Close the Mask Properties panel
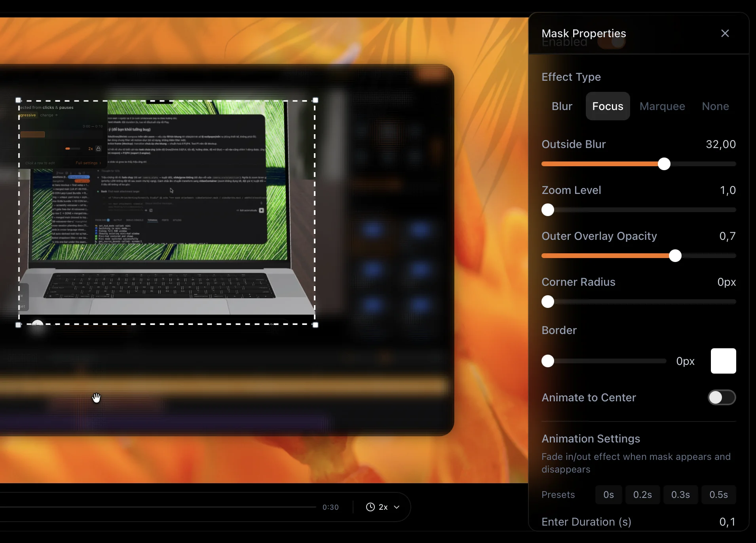 (x=725, y=33)
